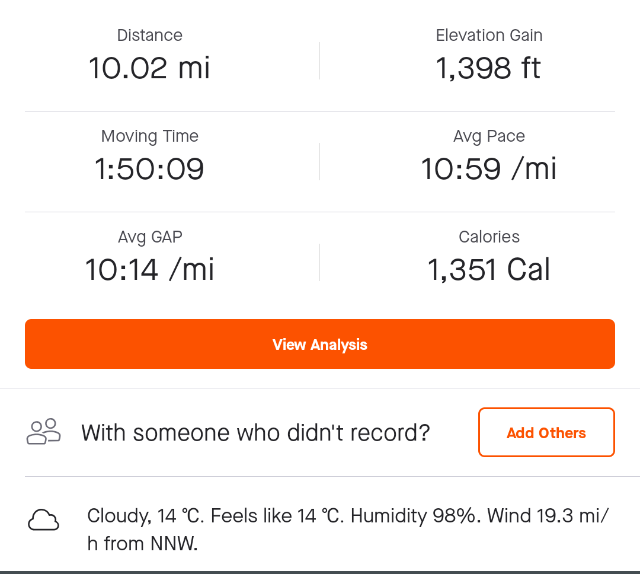The image size is (640, 574).
Task: Click the Avg GAP label
Action: coord(150,237)
